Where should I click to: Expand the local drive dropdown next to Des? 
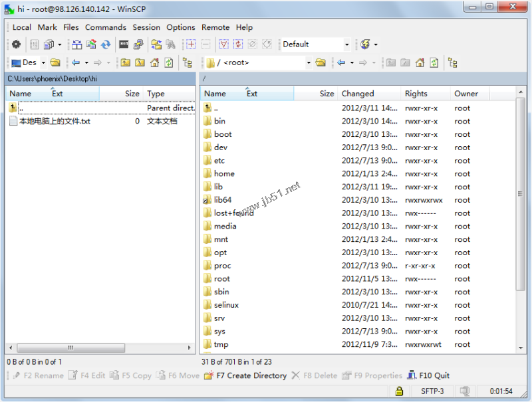pos(43,62)
